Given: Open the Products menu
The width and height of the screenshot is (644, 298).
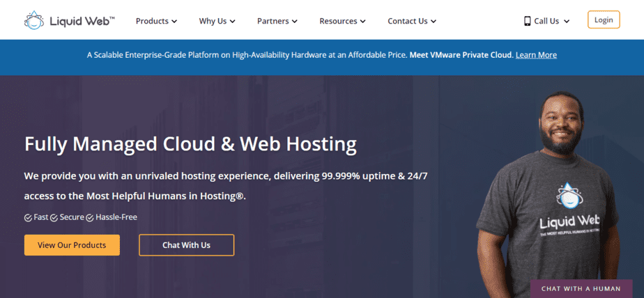Looking at the screenshot, I should [x=157, y=21].
